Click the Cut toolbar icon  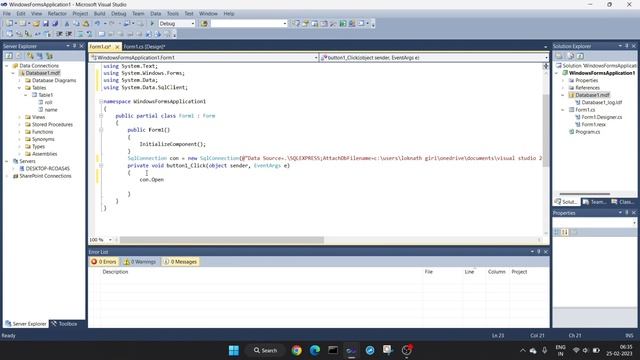coord(67,24)
